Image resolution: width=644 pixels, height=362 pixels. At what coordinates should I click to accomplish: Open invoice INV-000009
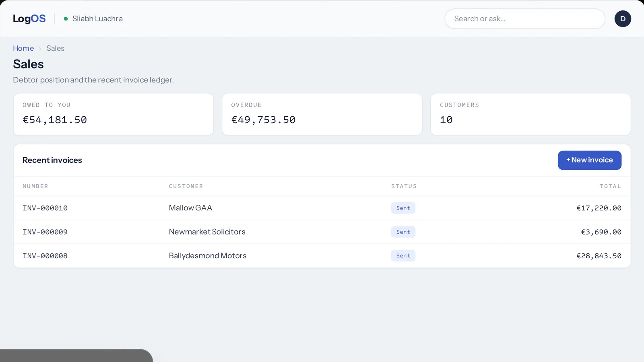tap(45, 232)
